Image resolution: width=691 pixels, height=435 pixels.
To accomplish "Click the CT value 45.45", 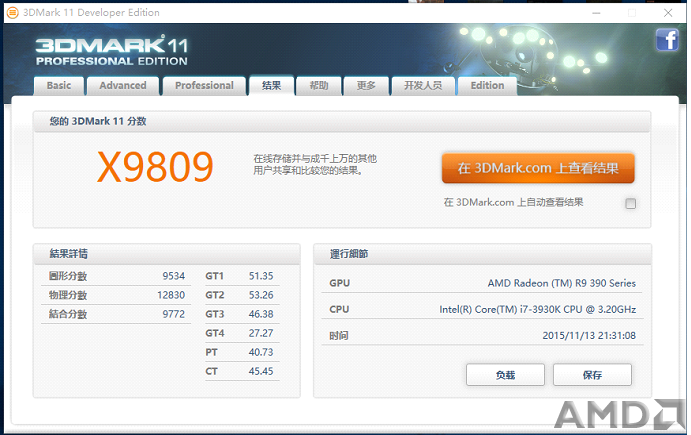I will pos(261,371).
